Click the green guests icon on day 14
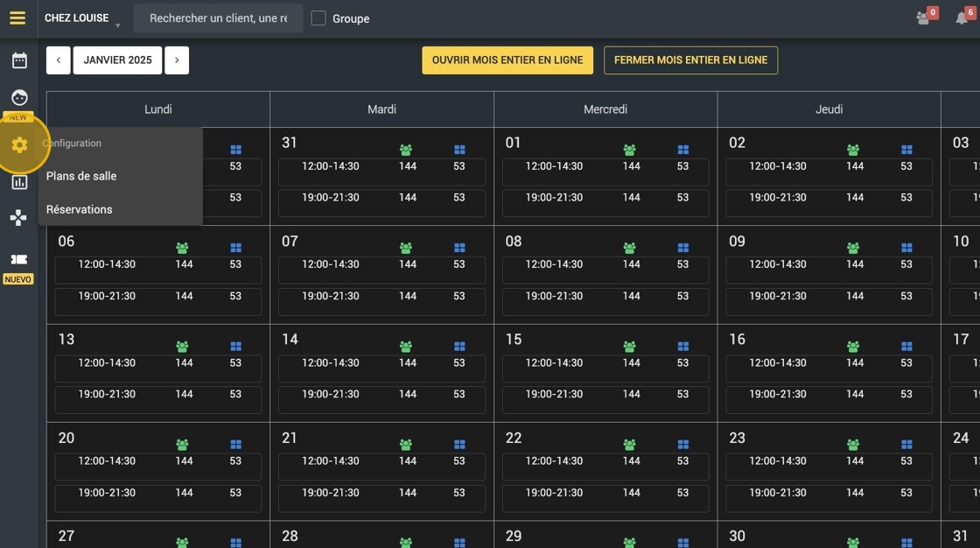980x548 pixels. click(406, 346)
